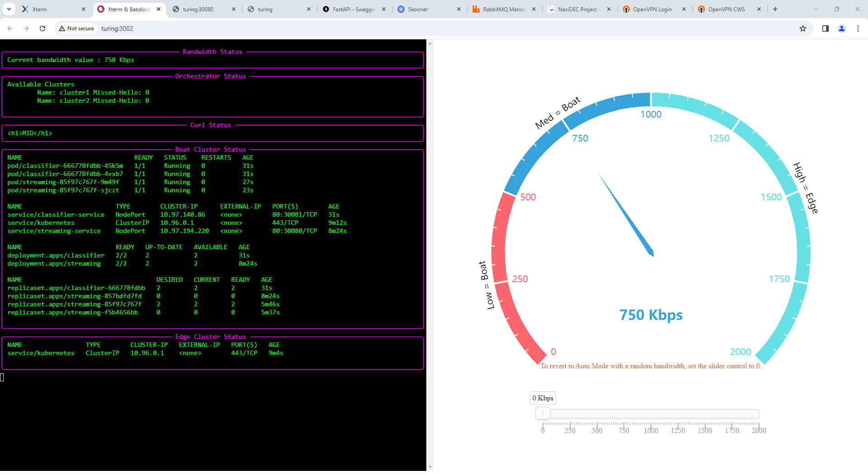Close the OpenVPN CWS tab

point(759,9)
